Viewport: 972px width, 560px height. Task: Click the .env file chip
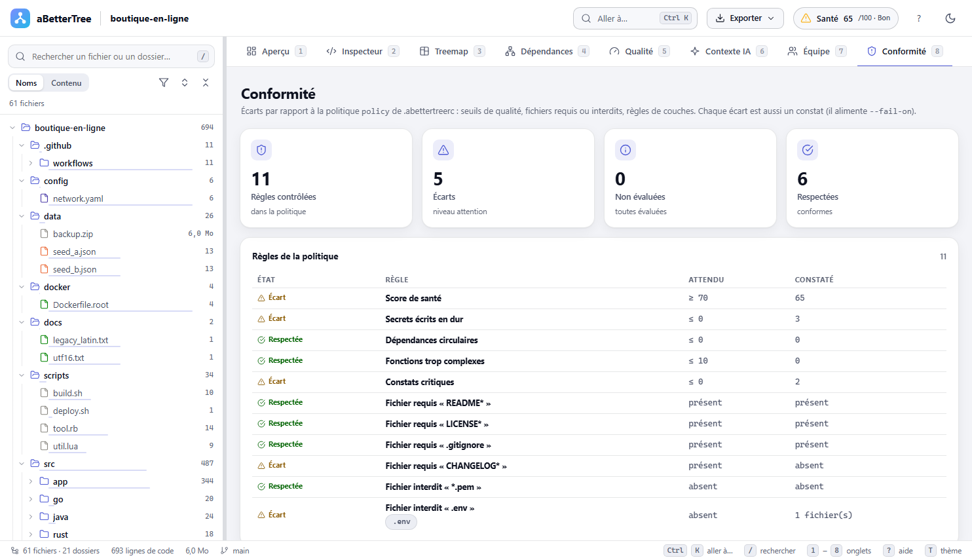[x=402, y=522]
